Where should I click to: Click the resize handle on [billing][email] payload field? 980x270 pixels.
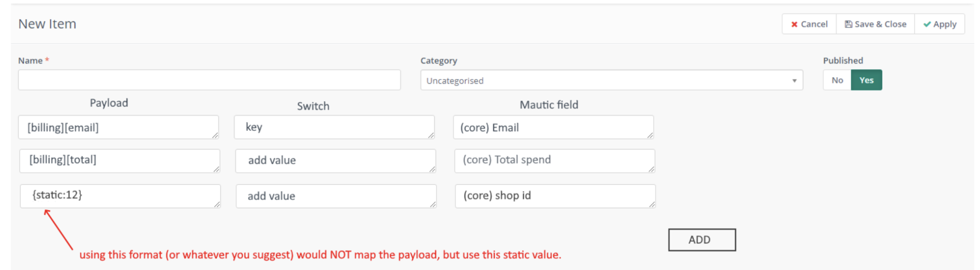pos(215,135)
